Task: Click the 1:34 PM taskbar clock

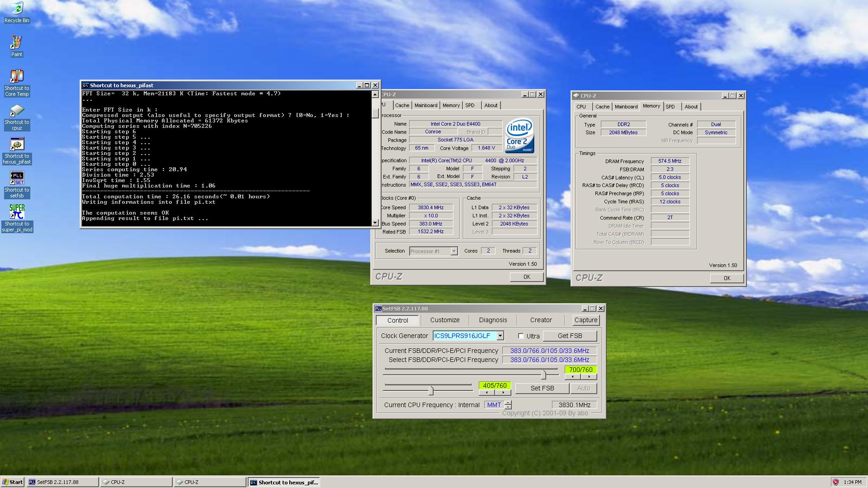Action: [852, 482]
